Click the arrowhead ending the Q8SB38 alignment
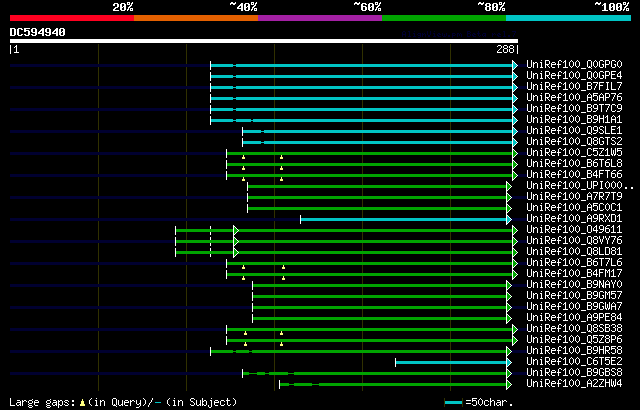Viewport: 640px width, 410px height. (515, 330)
